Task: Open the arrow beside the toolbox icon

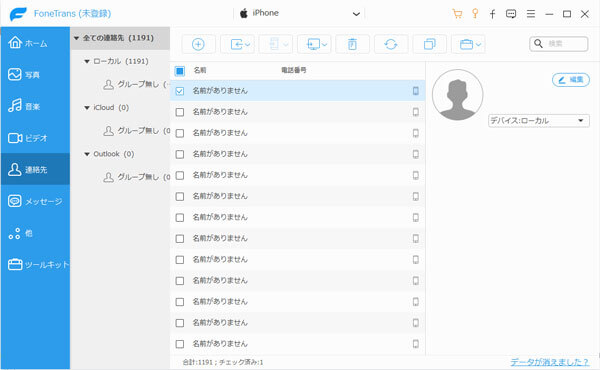Action: click(478, 45)
